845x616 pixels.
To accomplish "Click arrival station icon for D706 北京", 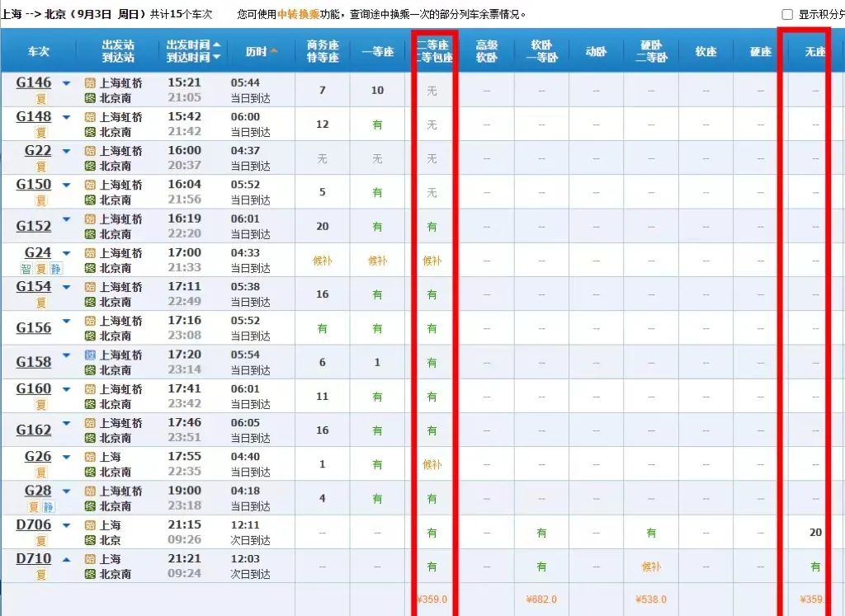I will coord(90,541).
